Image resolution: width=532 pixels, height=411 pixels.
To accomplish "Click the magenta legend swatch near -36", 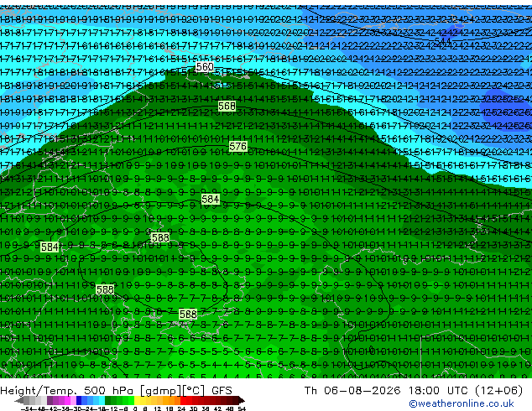I will (x=67, y=400).
